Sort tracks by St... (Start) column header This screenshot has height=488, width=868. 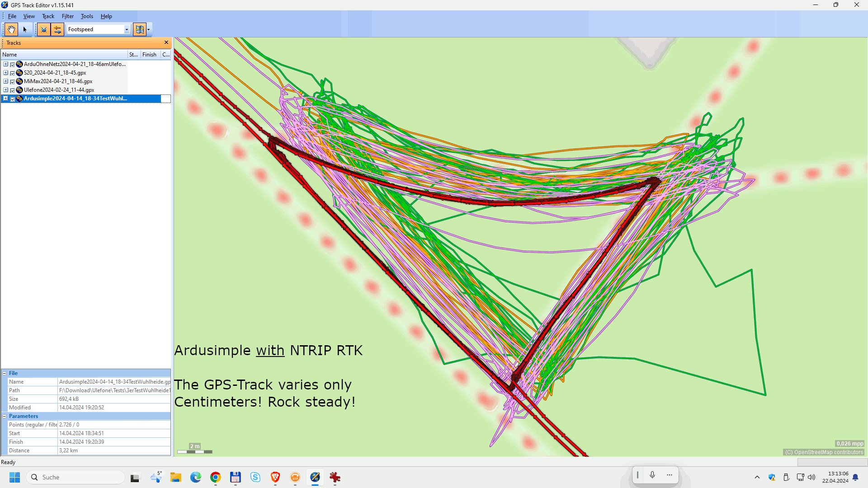[x=134, y=55]
